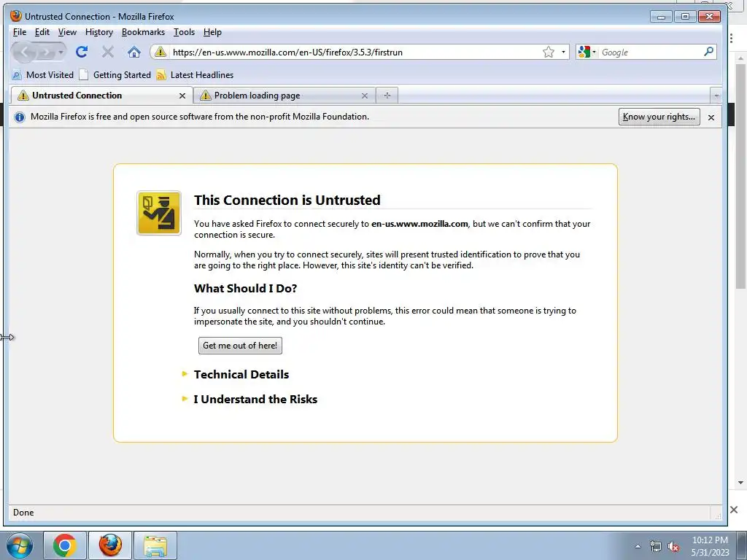Screen dimensions: 747x560
Task: Click the muted volume tray icon
Action: tap(673, 546)
